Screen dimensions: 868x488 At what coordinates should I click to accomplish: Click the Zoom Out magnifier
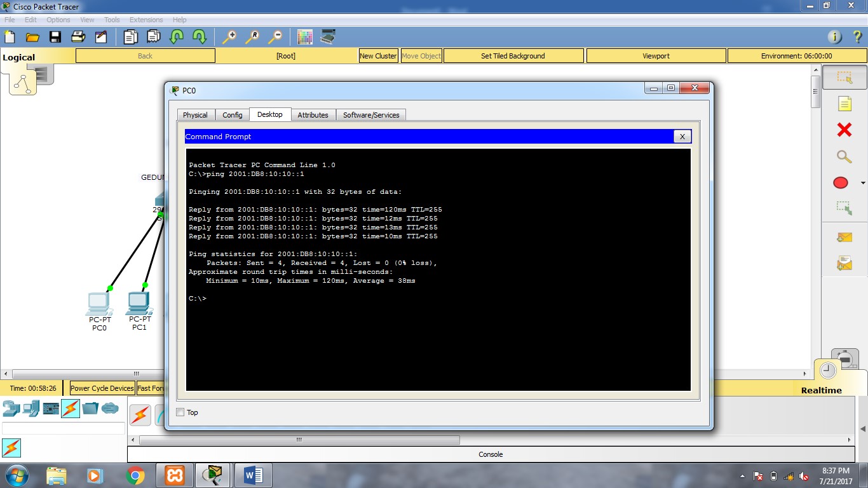[275, 37]
